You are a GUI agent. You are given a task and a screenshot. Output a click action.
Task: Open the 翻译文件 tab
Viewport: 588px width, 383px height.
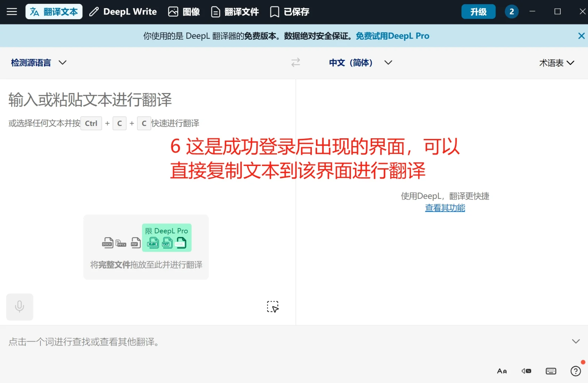[235, 12]
